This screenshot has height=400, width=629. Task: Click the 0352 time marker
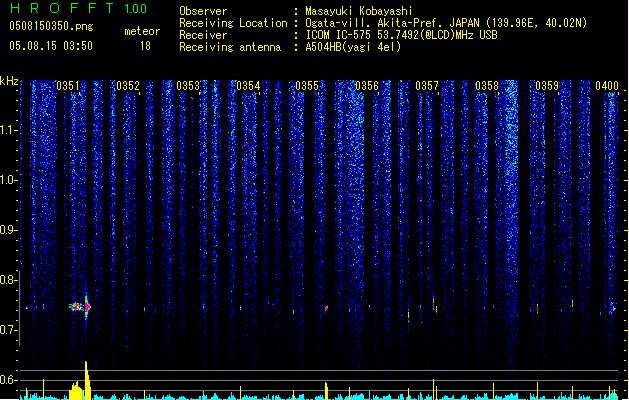tap(128, 86)
